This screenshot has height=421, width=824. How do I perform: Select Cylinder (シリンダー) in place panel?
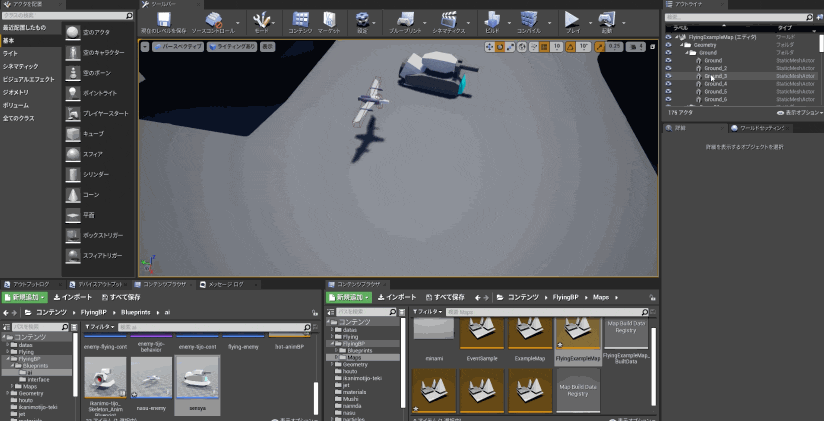click(x=96, y=174)
